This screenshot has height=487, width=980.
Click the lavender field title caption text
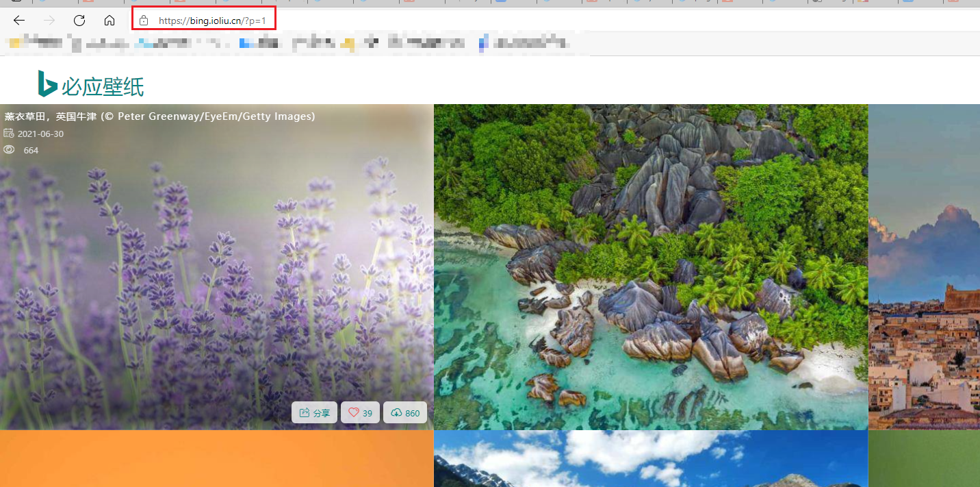pos(159,116)
